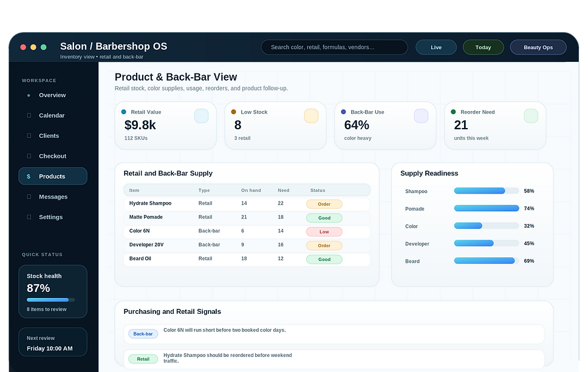
Task: Open the Checkout section in sidebar
Action: click(x=53, y=156)
